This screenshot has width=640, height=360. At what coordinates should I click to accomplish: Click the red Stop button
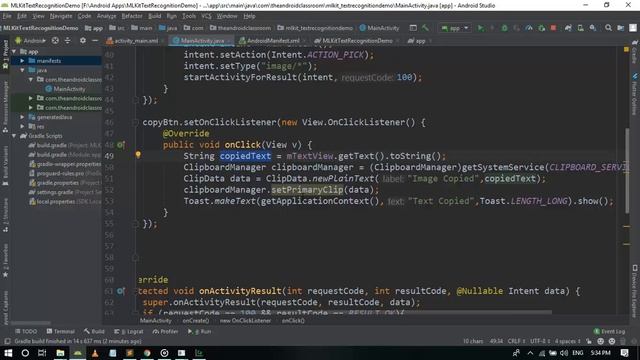tap(553, 28)
